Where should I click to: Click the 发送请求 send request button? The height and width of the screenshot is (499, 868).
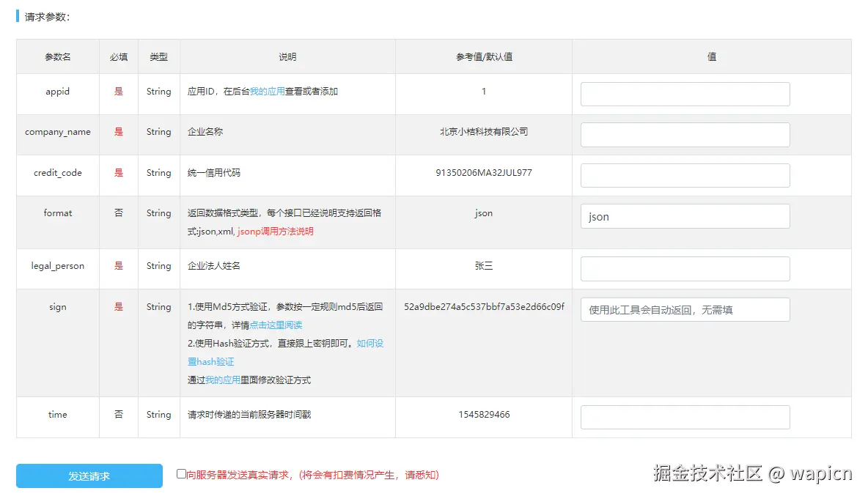click(x=88, y=476)
